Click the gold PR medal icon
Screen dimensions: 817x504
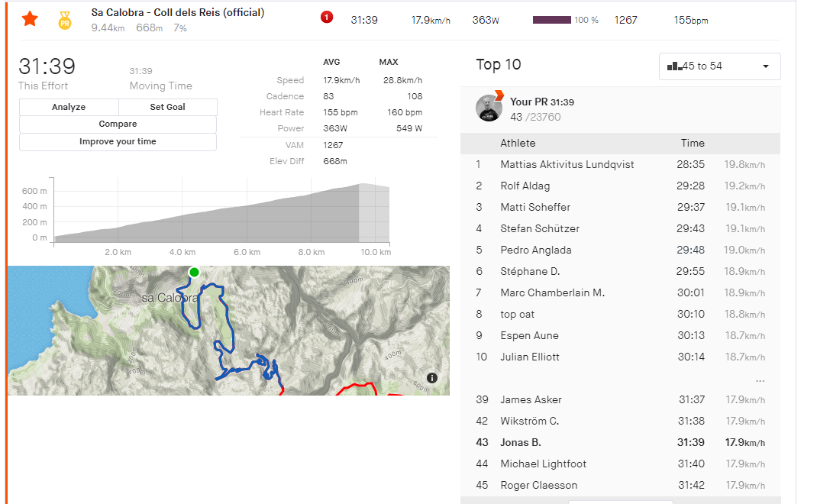pos(65,21)
